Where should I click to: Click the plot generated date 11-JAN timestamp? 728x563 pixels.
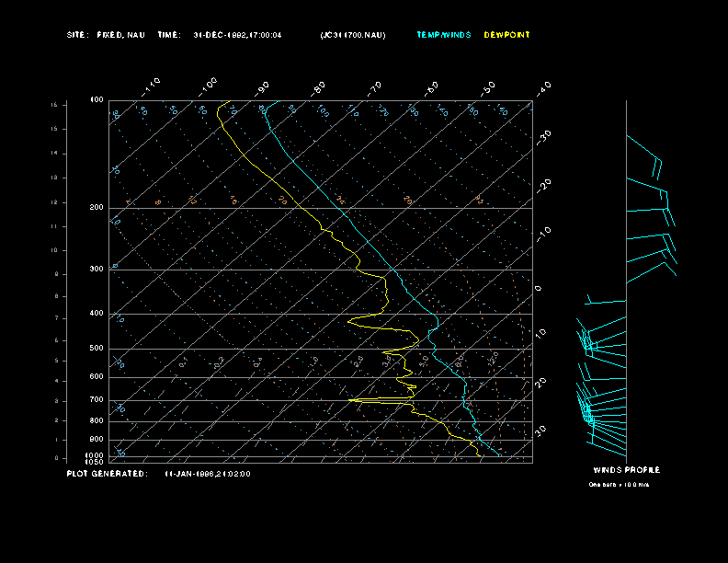[x=207, y=474]
